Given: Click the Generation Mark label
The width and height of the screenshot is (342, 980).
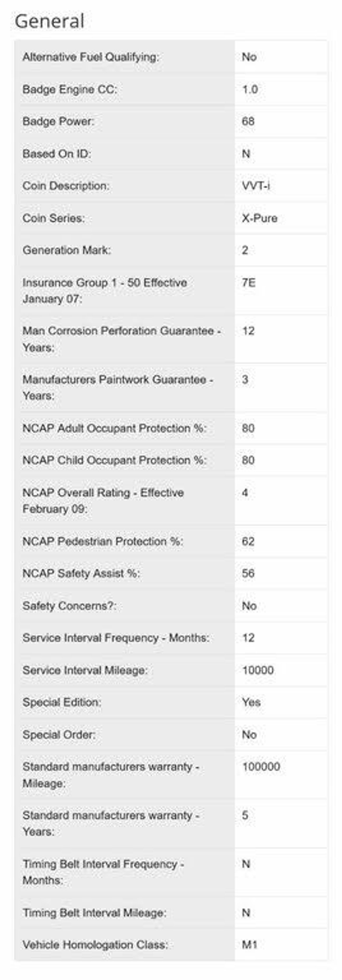Looking at the screenshot, I should coord(66,250).
